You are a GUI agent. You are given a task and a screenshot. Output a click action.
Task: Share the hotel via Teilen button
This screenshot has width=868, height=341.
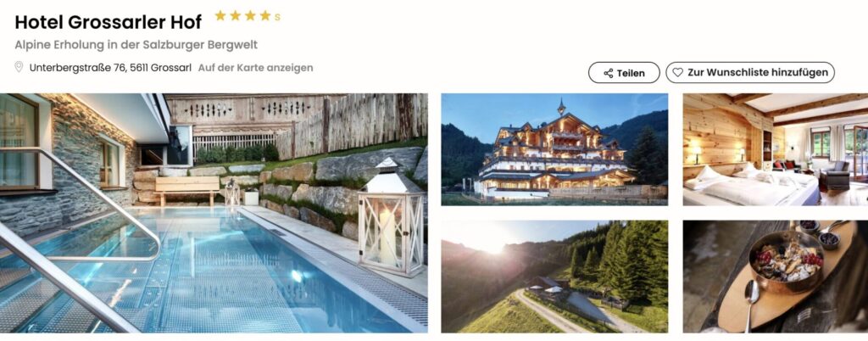point(624,72)
